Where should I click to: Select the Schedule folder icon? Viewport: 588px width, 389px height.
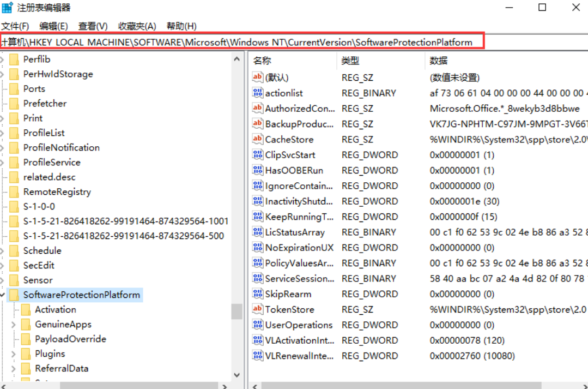pyautogui.click(x=14, y=250)
